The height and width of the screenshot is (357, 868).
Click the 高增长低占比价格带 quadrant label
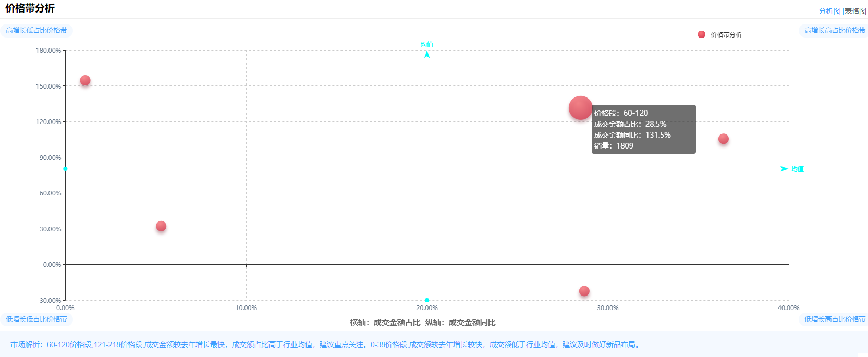pos(36,30)
